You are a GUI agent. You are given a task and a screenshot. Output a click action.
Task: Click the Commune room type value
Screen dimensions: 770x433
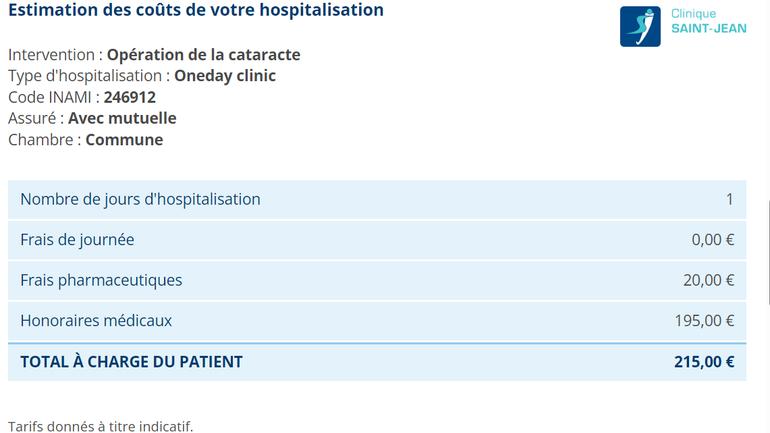124,140
